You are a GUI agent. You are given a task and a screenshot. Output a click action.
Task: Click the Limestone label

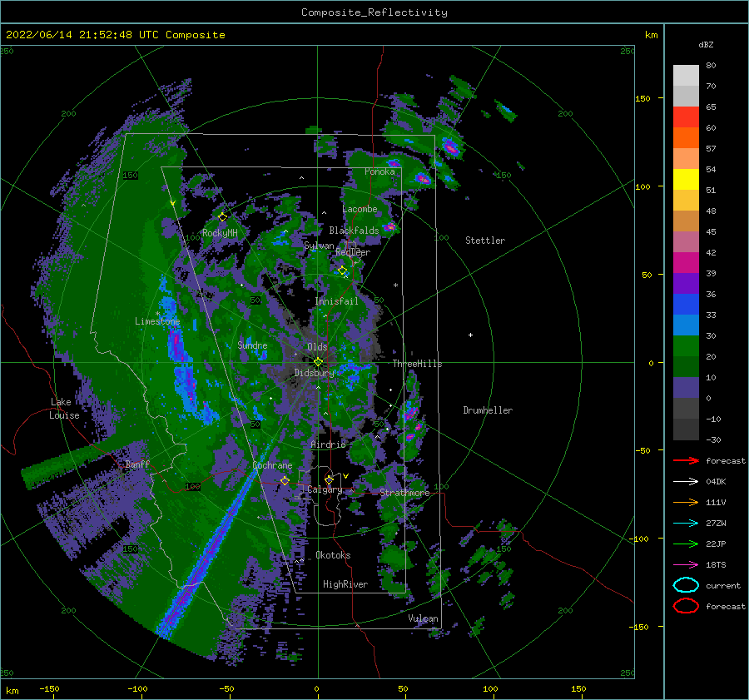pyautogui.click(x=157, y=321)
